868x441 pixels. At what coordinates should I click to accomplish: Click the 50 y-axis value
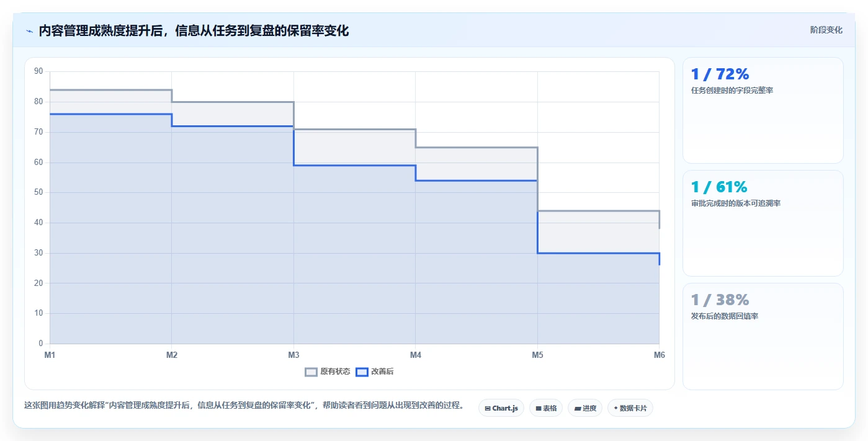pos(38,192)
